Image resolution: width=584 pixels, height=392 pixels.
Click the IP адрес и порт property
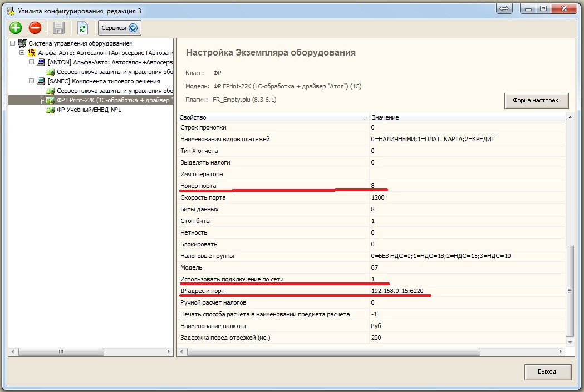point(202,291)
